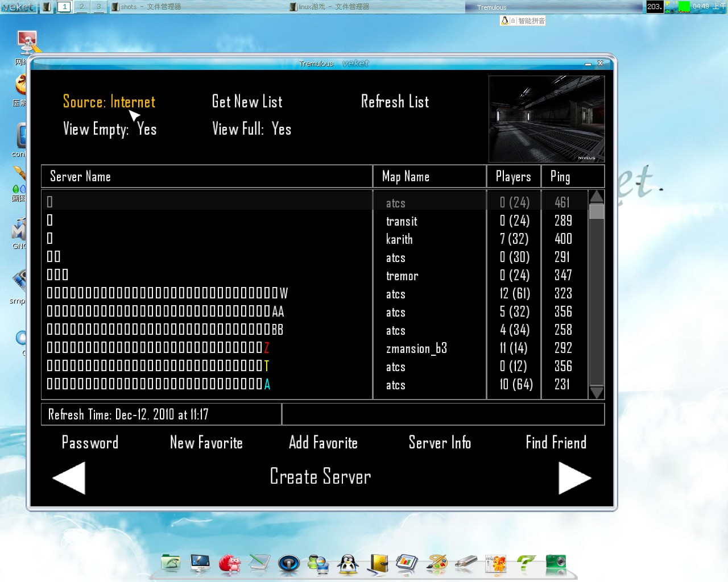Select the server row with ping 461
The image size is (728, 582).
coord(316,202)
